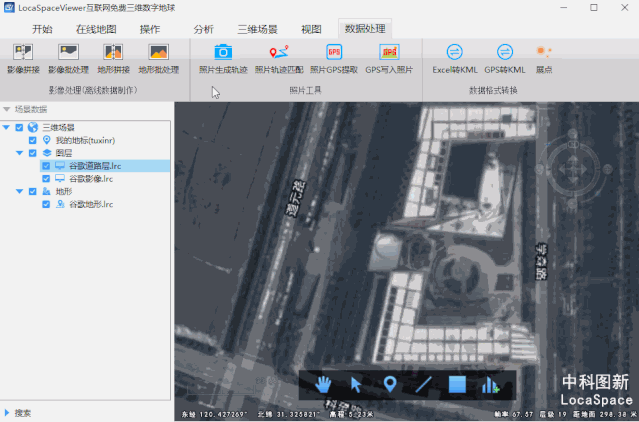Click the 高程 elevation readout

[x=352, y=415]
